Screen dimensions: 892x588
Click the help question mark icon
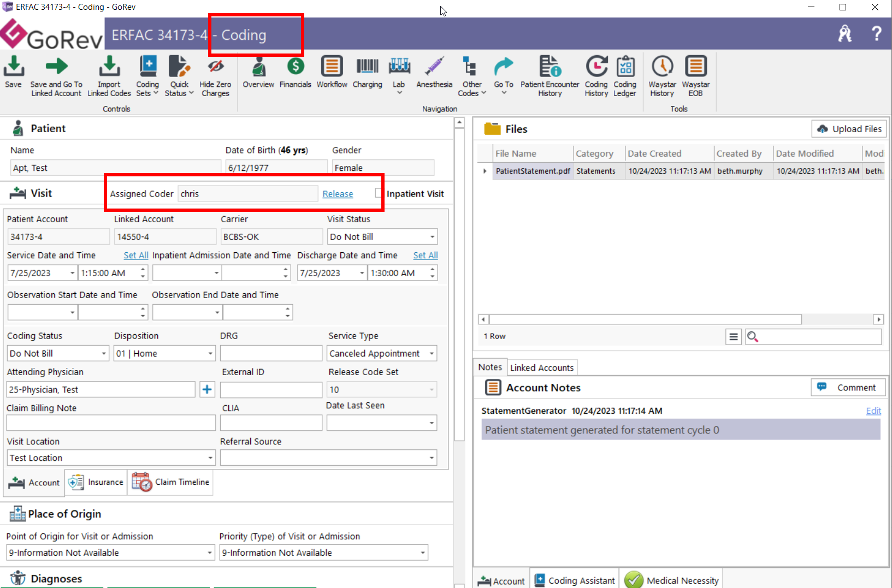876,34
